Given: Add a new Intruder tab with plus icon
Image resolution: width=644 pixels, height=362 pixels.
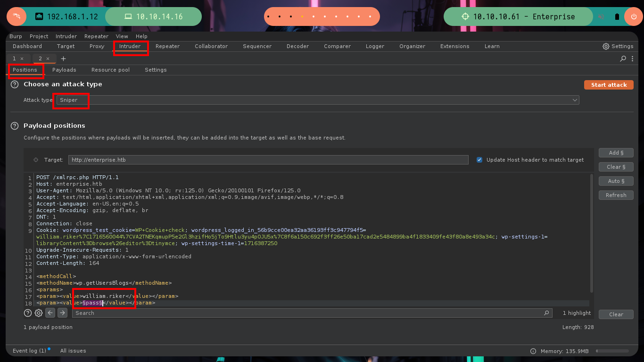Looking at the screenshot, I should click(x=63, y=58).
